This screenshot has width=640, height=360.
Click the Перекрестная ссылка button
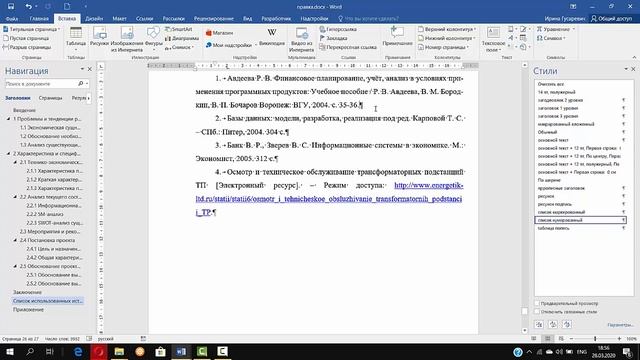(x=348, y=47)
